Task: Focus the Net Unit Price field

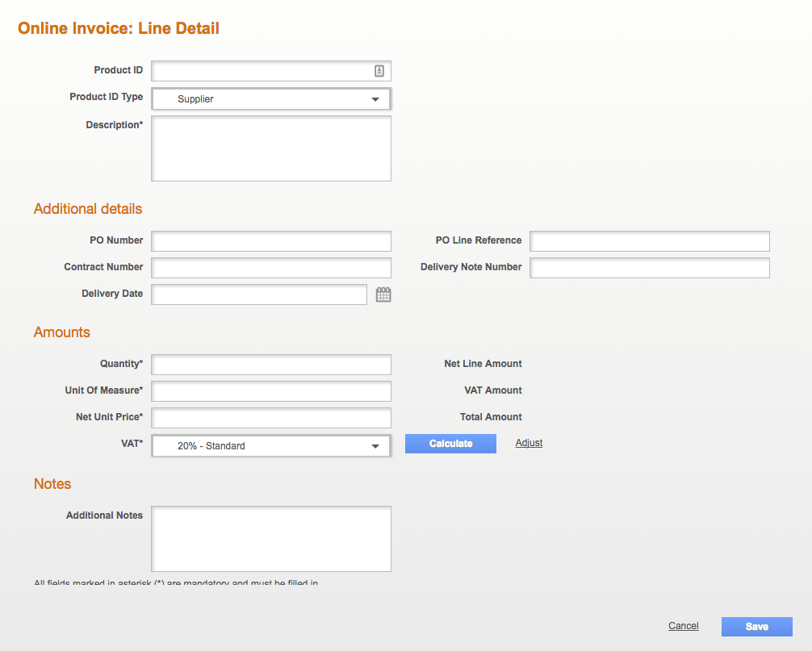Action: coord(270,418)
